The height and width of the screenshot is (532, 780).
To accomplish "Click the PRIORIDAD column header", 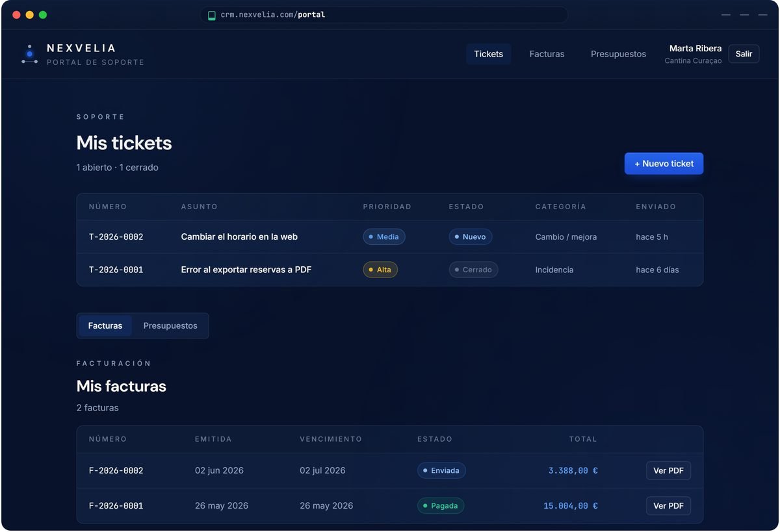I will tap(387, 207).
